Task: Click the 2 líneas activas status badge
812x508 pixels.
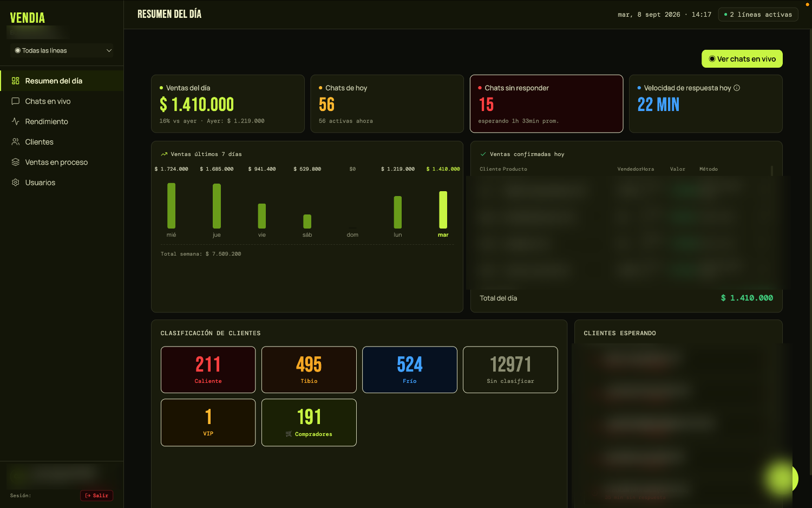Action: [x=758, y=15]
